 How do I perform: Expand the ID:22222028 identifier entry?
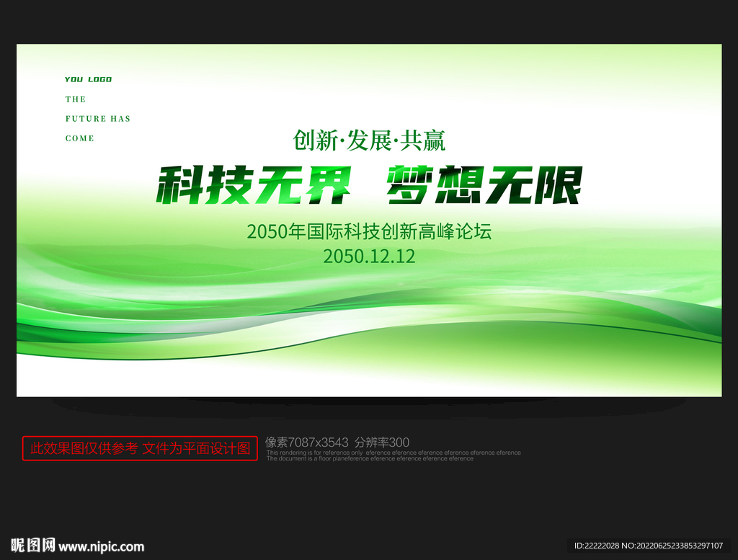coord(595,546)
